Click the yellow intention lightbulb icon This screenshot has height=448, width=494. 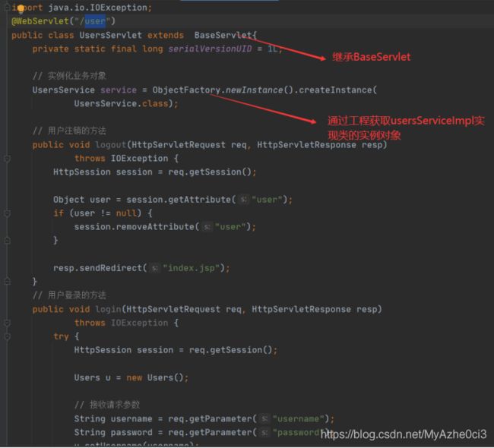point(21,9)
